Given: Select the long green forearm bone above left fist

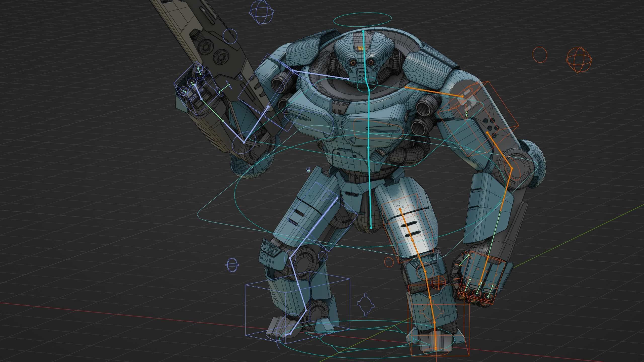Looking at the screenshot, I should click(494, 234).
